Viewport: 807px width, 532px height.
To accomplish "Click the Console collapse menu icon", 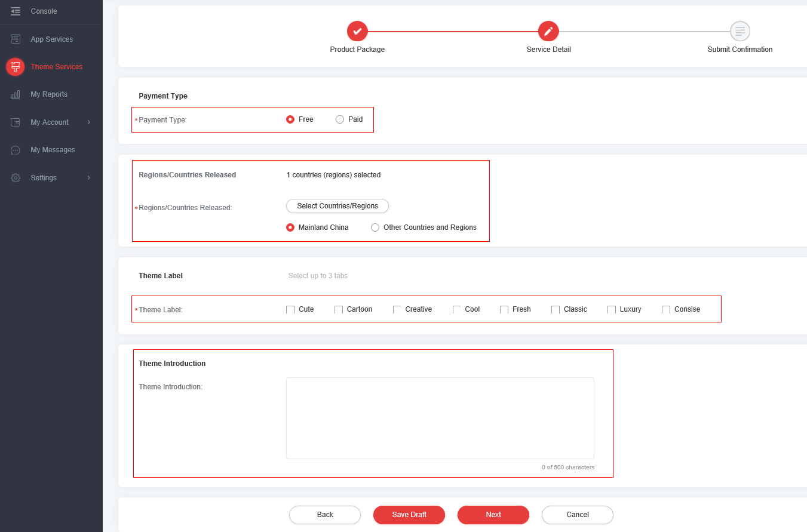I will point(16,11).
